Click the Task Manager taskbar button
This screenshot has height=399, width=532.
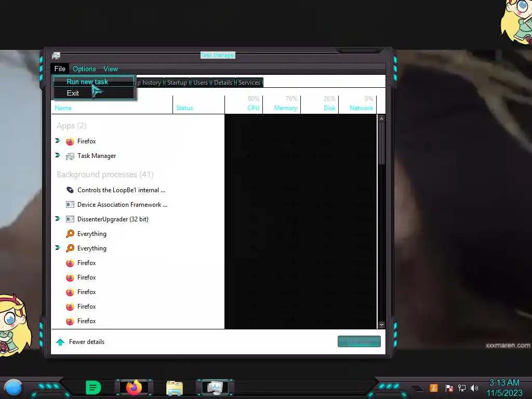pyautogui.click(x=215, y=388)
